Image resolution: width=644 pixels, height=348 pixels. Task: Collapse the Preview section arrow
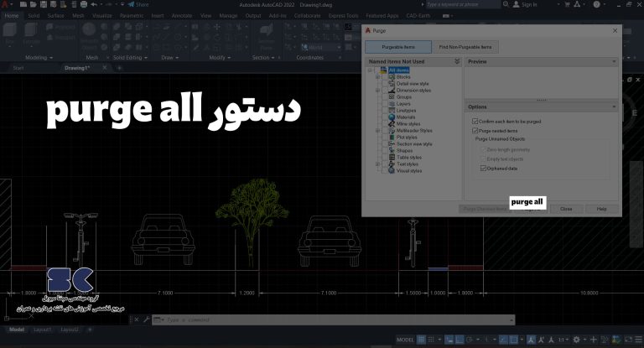point(614,61)
